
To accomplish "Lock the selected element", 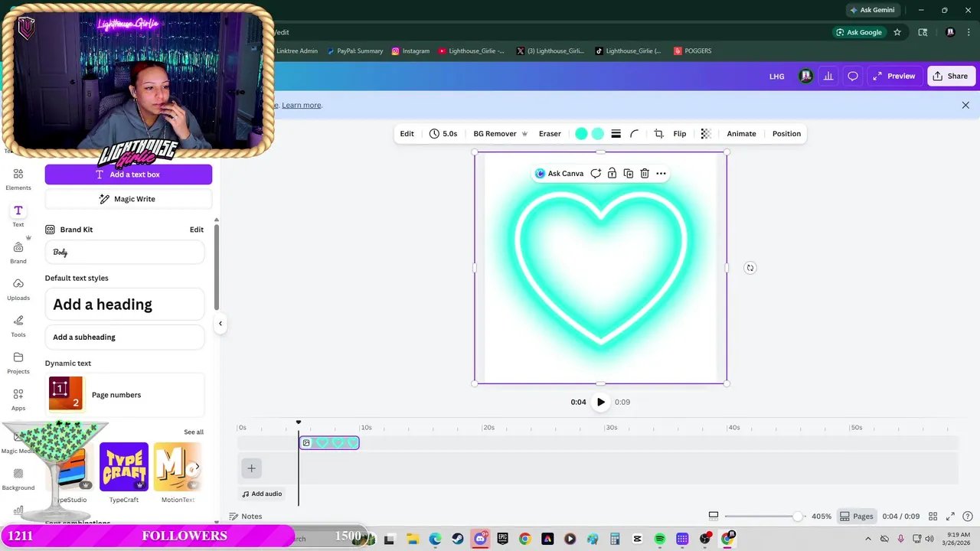I will (x=612, y=174).
